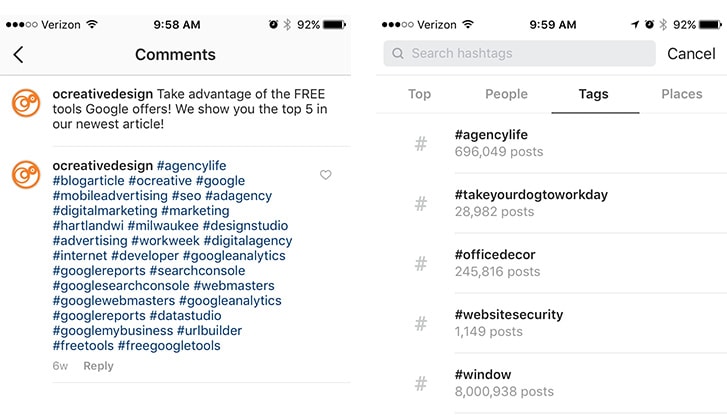Tap the back arrow in Comments

point(18,55)
